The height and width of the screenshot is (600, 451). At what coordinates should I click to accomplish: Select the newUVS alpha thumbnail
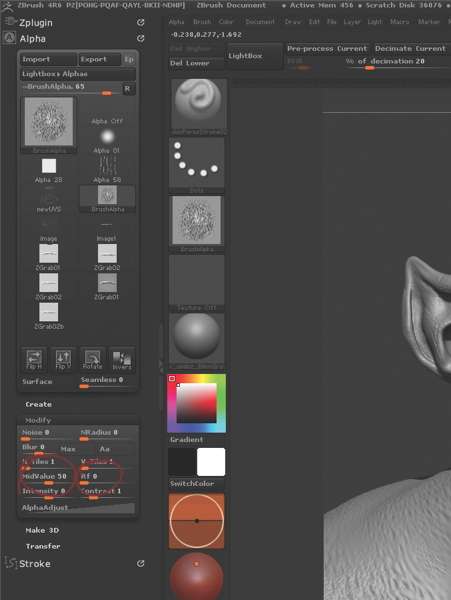tap(49, 200)
